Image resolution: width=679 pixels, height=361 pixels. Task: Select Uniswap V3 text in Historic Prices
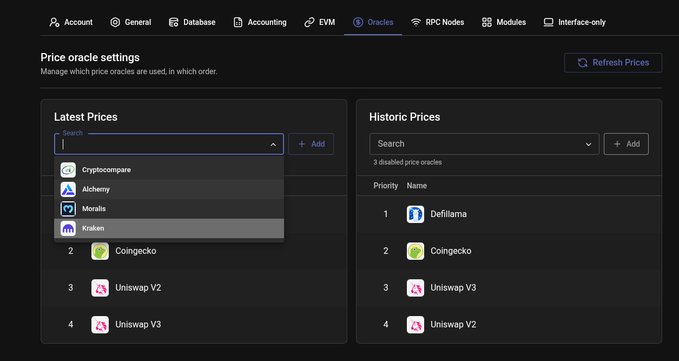(453, 288)
